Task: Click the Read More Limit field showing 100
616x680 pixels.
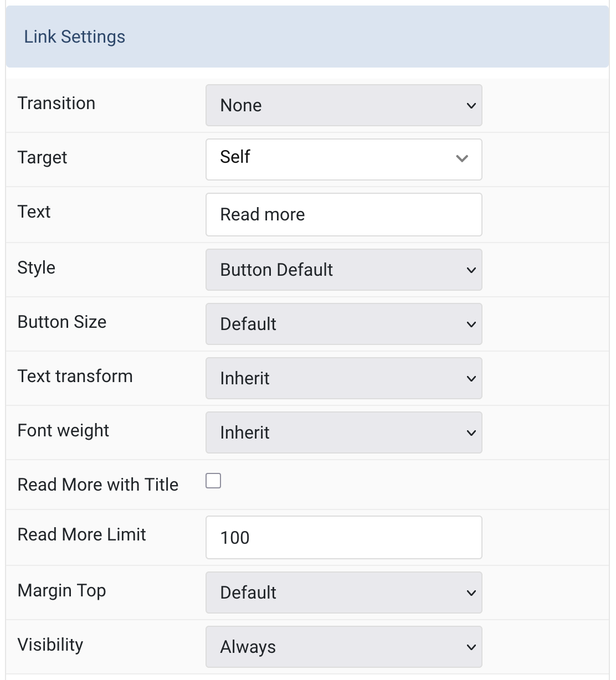Action: (343, 537)
